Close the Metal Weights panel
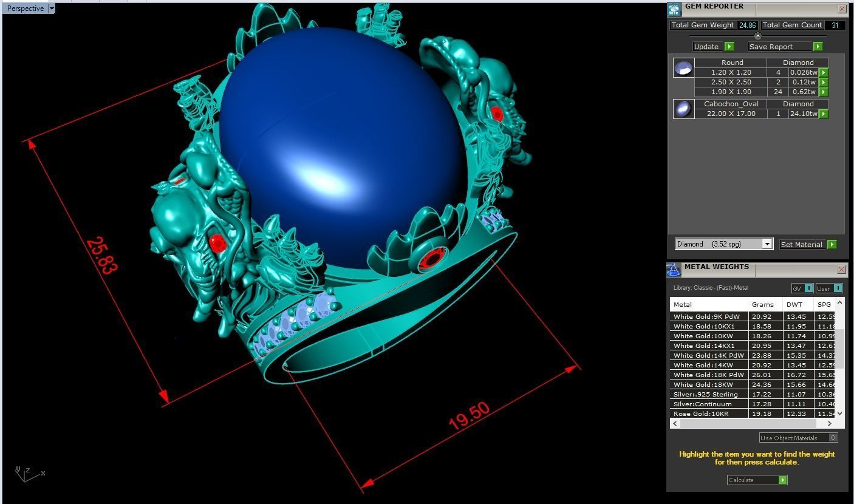Image resolution: width=854 pixels, height=504 pixels. (x=841, y=269)
